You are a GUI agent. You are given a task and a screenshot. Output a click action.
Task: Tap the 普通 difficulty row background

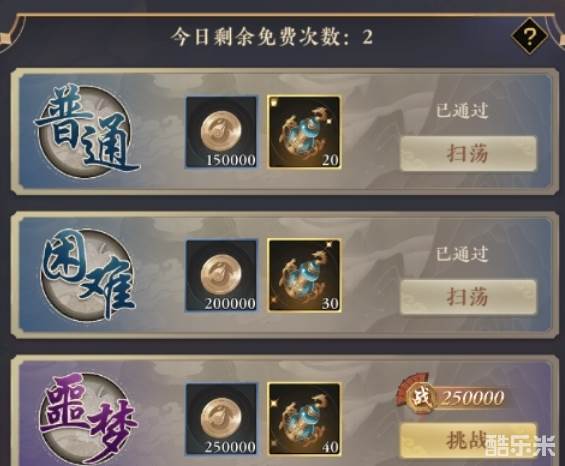[282, 132]
